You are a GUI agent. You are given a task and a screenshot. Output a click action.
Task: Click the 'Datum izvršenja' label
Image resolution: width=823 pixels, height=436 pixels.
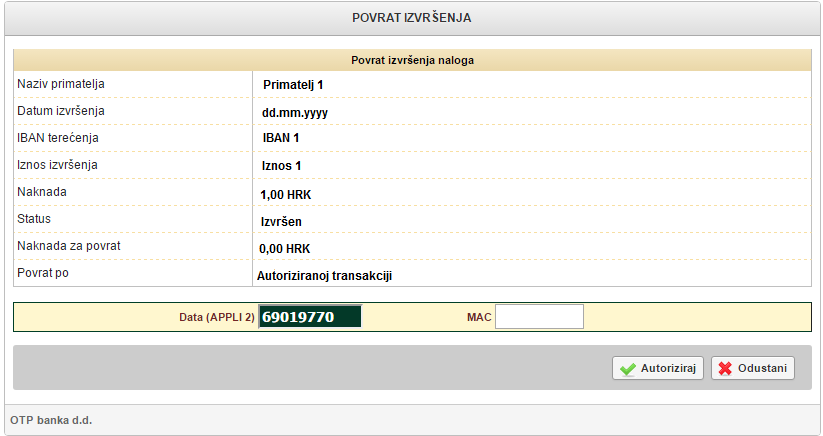point(61,111)
